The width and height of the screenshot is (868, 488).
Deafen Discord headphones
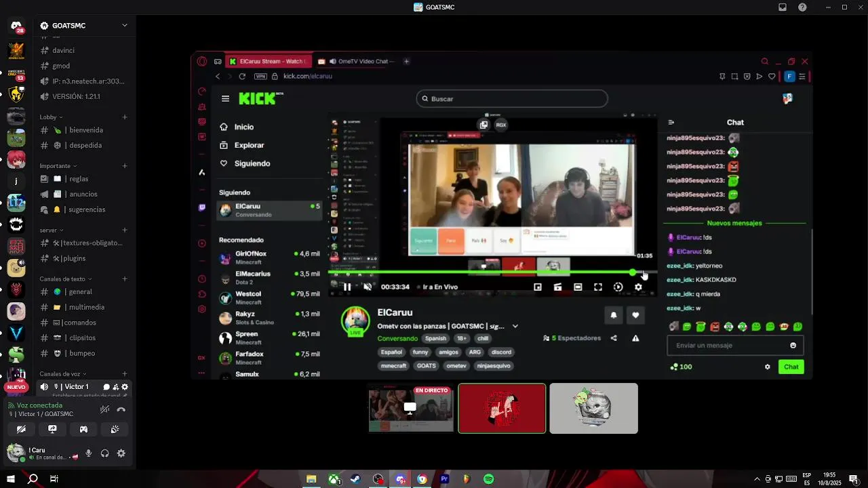(x=105, y=453)
